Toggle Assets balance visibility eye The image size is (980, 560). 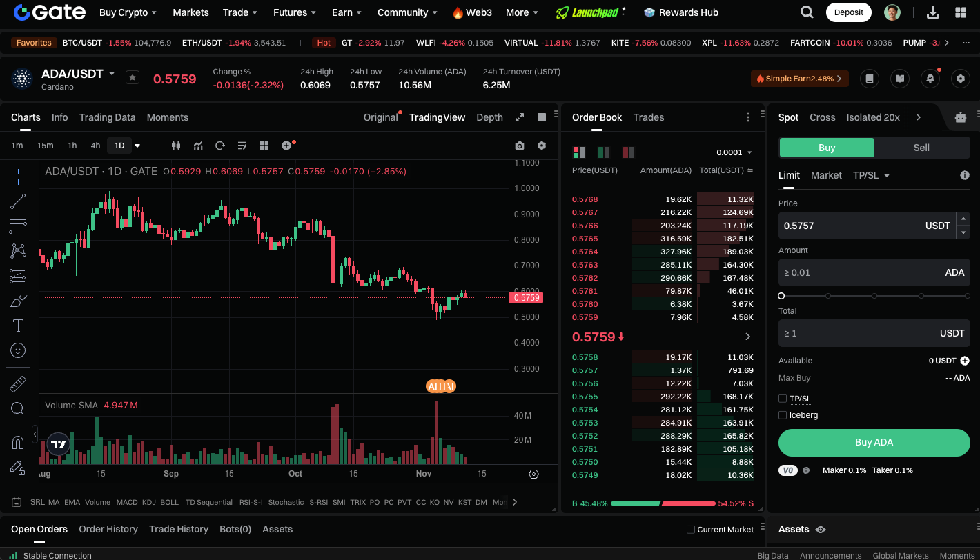coord(821,530)
